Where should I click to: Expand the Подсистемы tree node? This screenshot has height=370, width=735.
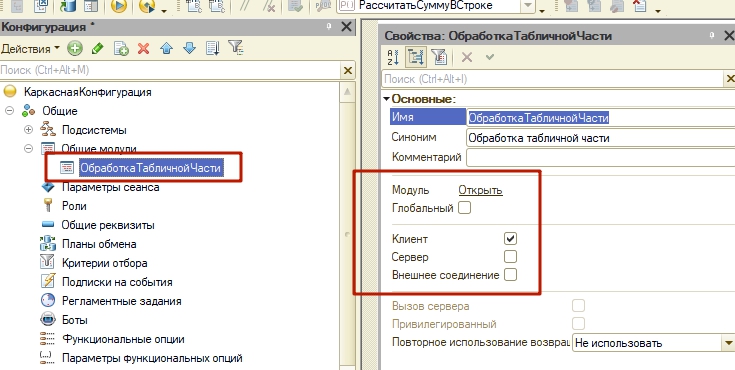point(29,130)
